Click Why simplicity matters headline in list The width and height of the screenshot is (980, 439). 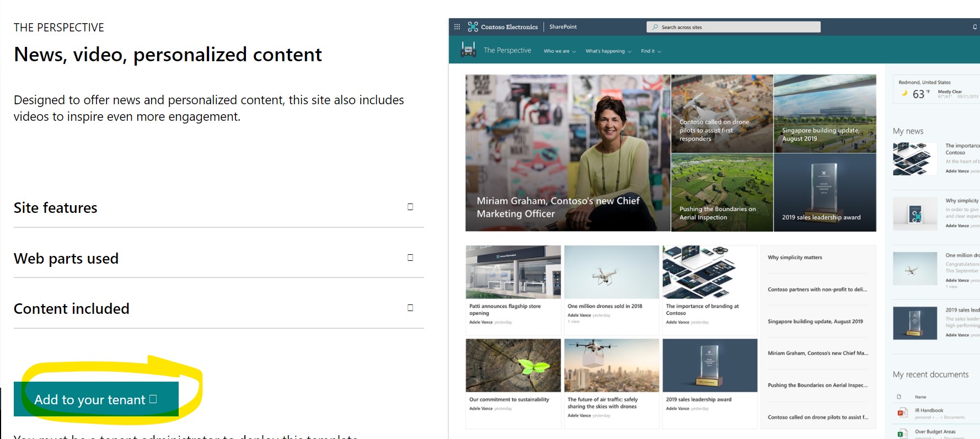coord(795,258)
